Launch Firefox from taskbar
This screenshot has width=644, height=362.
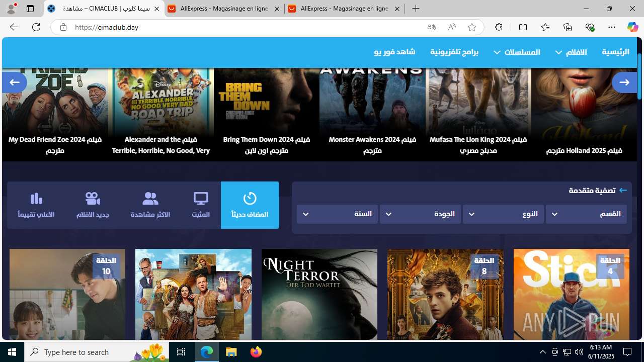pyautogui.click(x=256, y=352)
